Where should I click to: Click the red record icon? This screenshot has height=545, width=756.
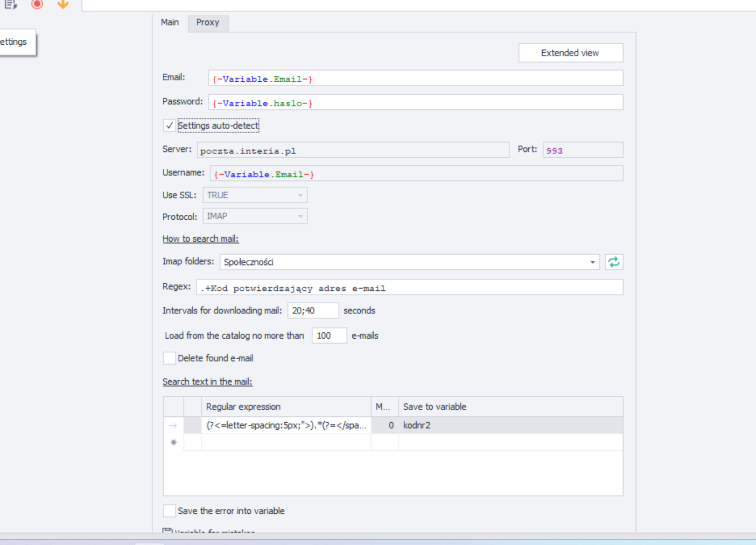coord(37,4)
